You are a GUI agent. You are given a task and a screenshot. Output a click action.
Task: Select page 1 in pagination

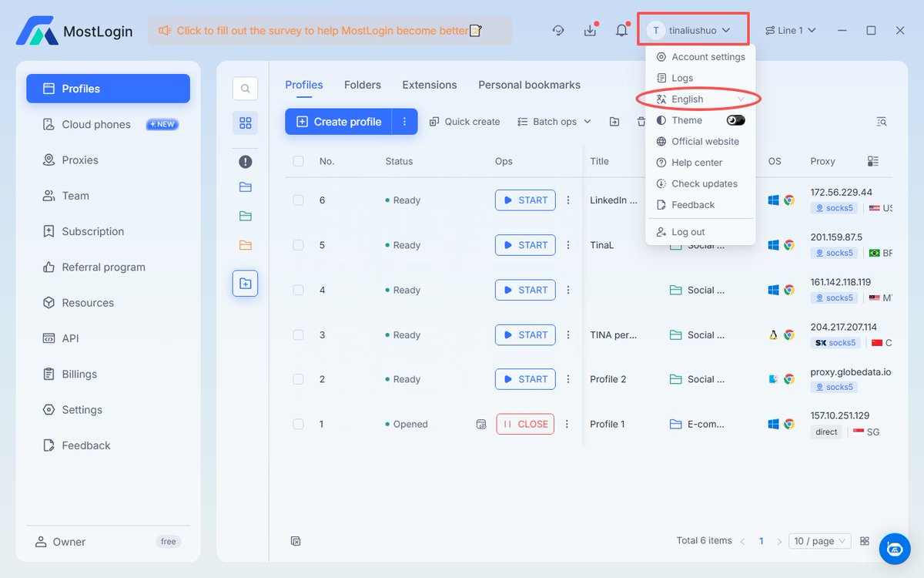click(x=762, y=541)
